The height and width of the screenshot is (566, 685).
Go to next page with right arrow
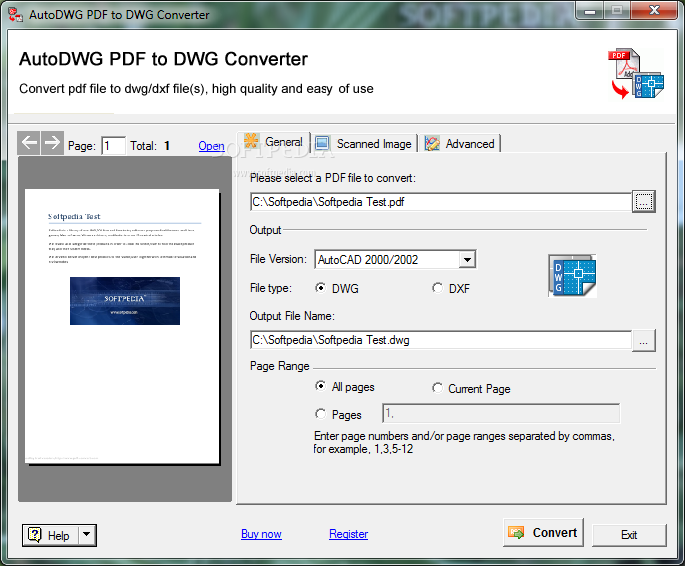[52, 143]
